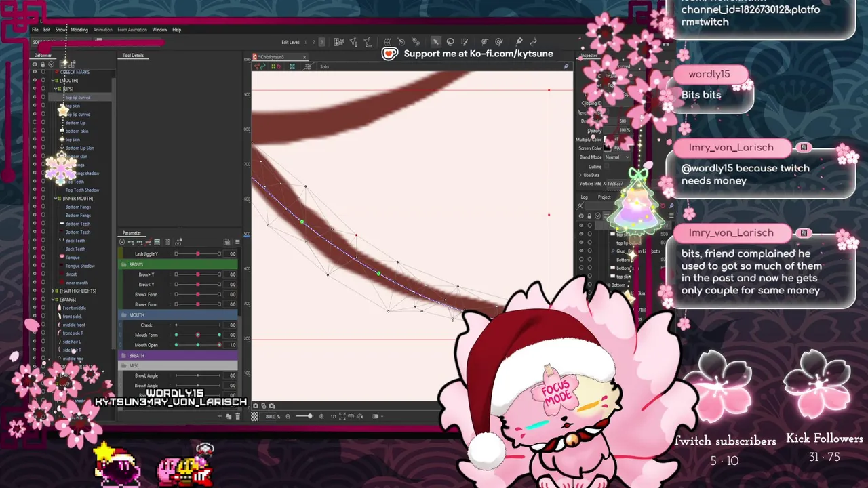Click the grid display icon beside Solo
The width and height of the screenshot is (868, 488).
coord(308,66)
